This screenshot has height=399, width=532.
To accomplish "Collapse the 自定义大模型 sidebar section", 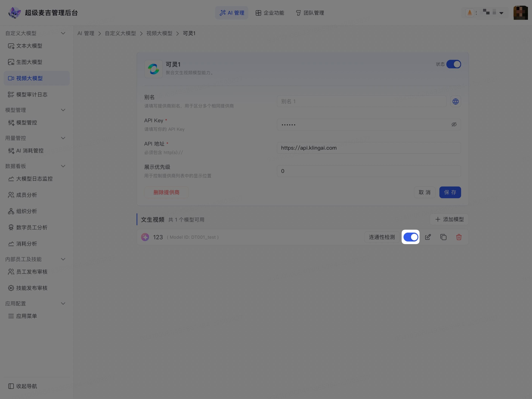I will pyautogui.click(x=63, y=33).
